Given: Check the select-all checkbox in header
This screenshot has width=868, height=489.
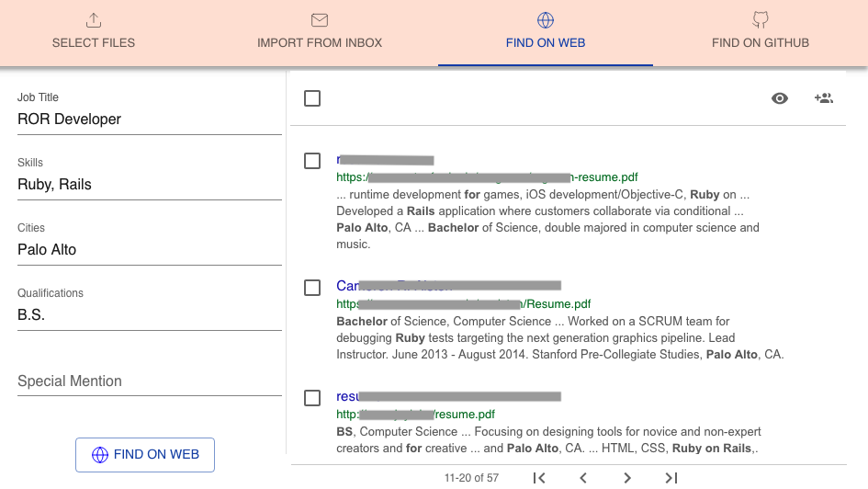Looking at the screenshot, I should pos(312,98).
